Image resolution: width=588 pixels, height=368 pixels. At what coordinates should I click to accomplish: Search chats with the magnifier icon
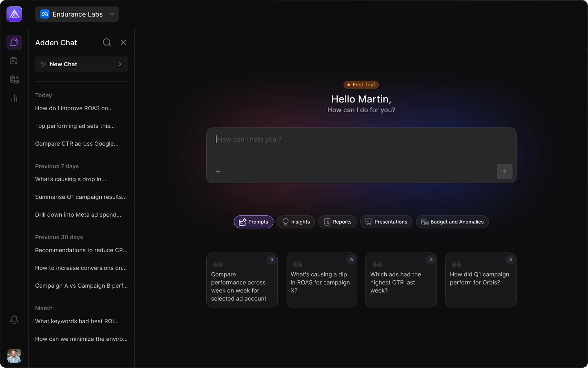(107, 42)
